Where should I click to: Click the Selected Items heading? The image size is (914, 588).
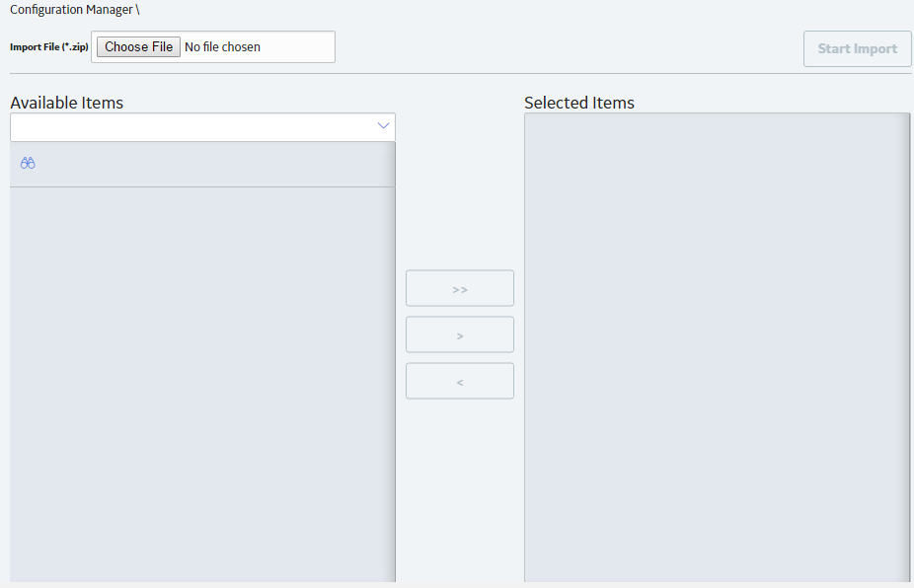tap(578, 103)
